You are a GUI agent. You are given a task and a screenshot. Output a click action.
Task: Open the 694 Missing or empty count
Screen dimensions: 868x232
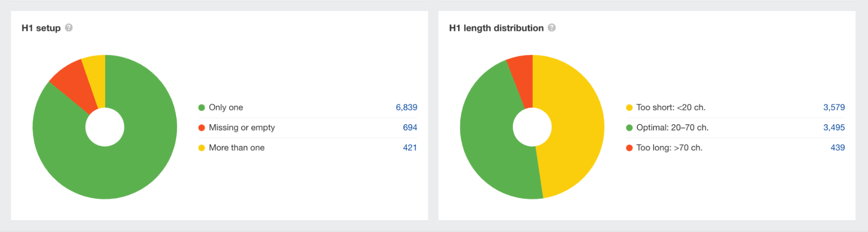coord(409,127)
